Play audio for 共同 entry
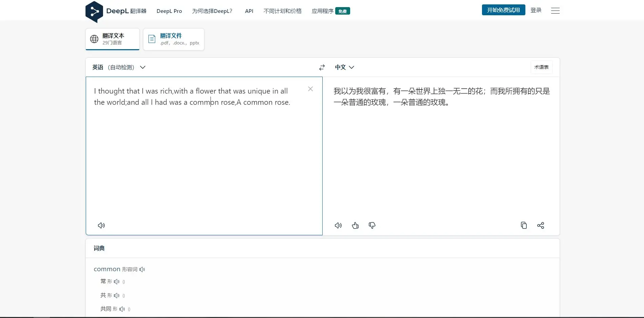 (x=122, y=309)
